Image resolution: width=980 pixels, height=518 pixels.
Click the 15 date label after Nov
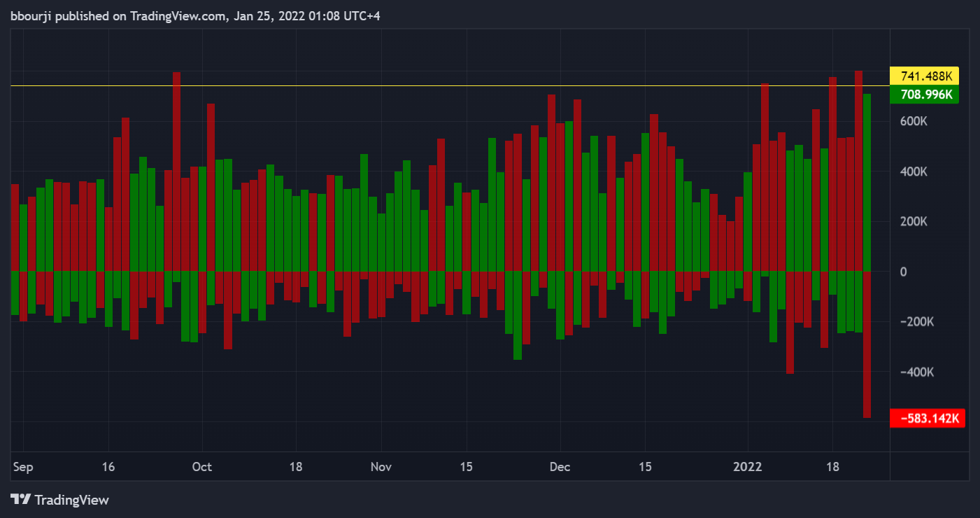pos(467,467)
